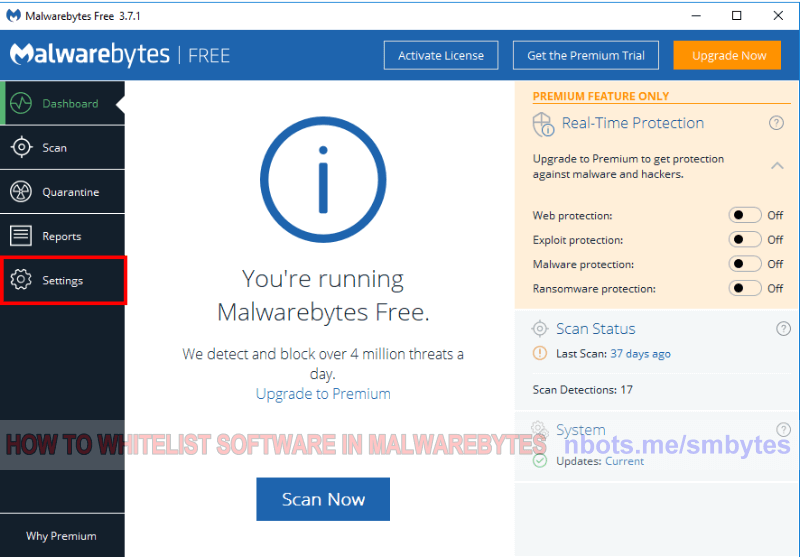Open the Reports section
The image size is (800, 557).
(x=62, y=236)
